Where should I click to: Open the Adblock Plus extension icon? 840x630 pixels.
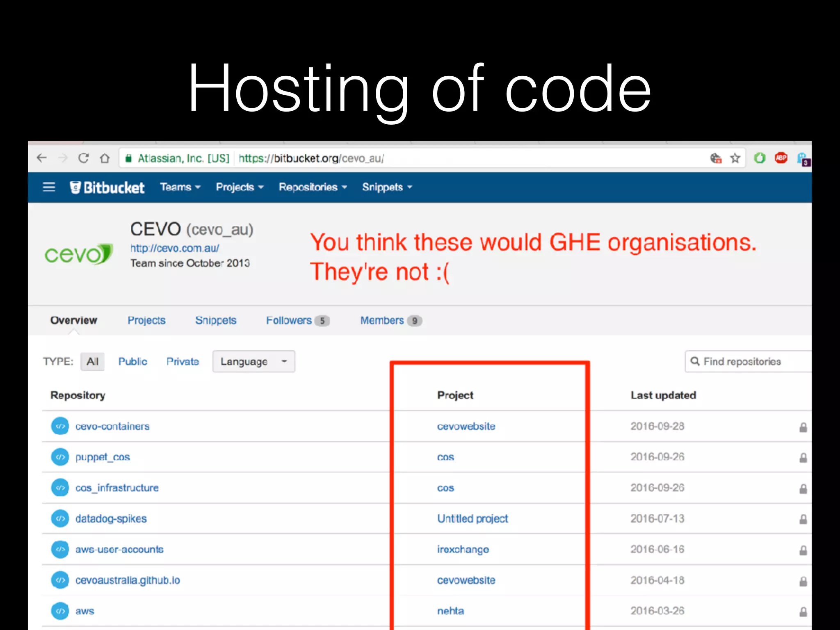tap(781, 157)
